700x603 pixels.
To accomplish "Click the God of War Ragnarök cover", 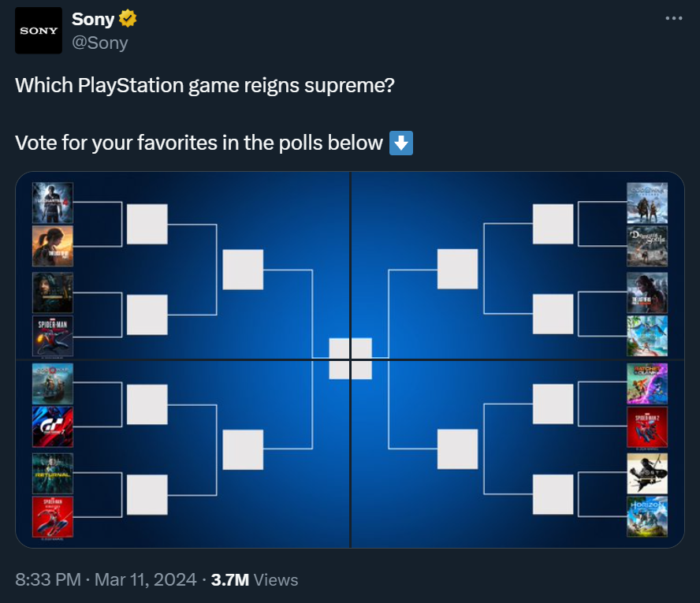I will tap(647, 203).
